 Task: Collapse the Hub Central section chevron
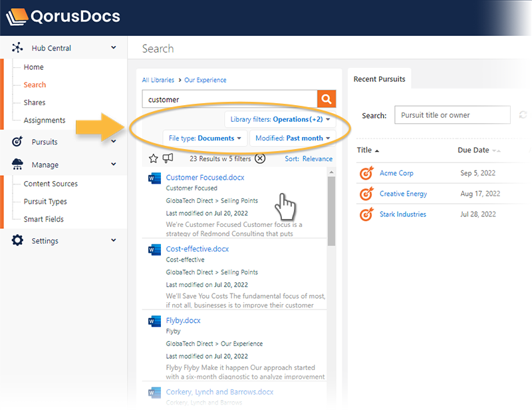coord(114,47)
